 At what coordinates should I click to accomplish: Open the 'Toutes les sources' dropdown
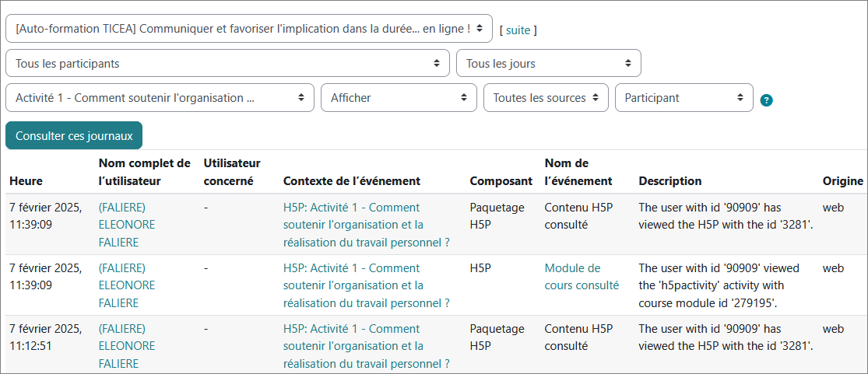[546, 98]
